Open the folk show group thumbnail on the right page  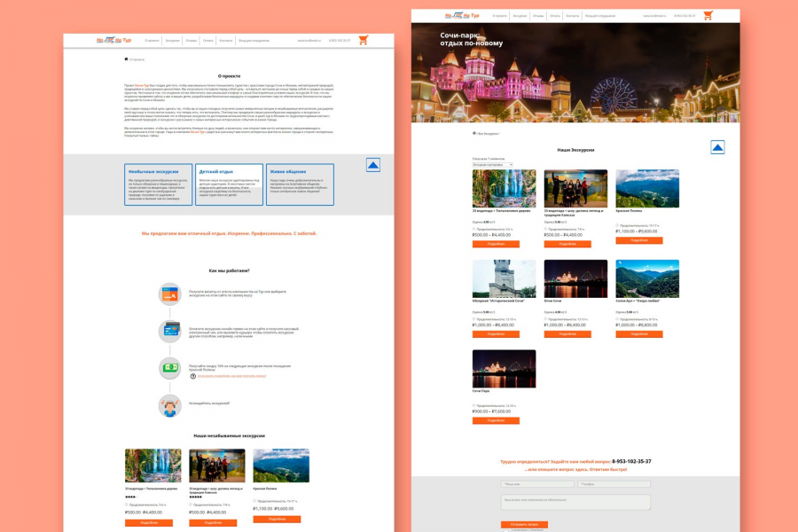575,188
